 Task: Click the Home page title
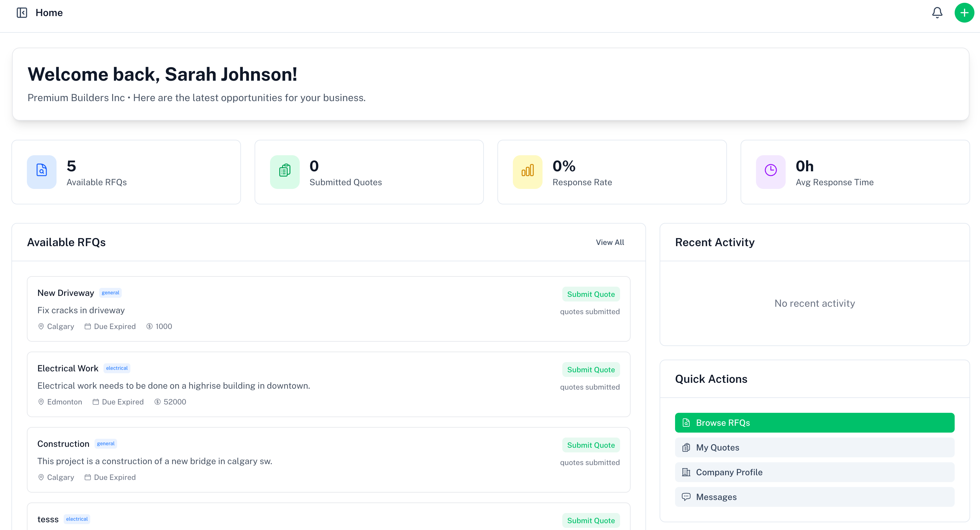click(49, 13)
